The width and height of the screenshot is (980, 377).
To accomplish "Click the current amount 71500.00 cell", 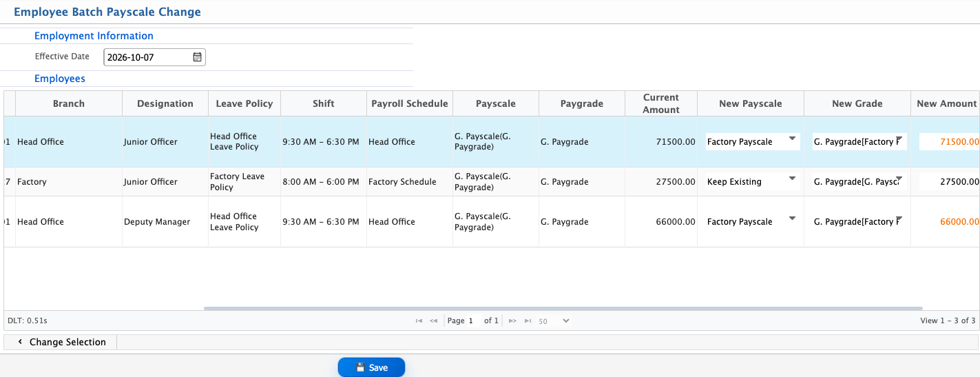I will [x=661, y=142].
